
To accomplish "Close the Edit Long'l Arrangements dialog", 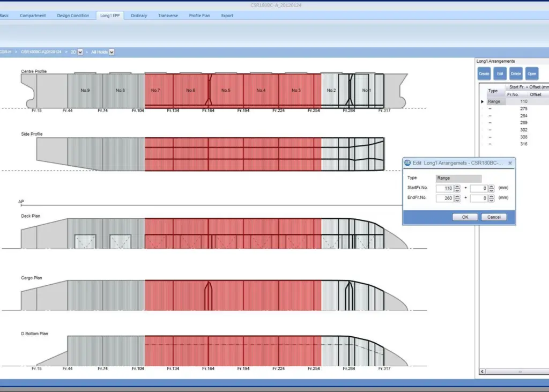I will (x=510, y=163).
